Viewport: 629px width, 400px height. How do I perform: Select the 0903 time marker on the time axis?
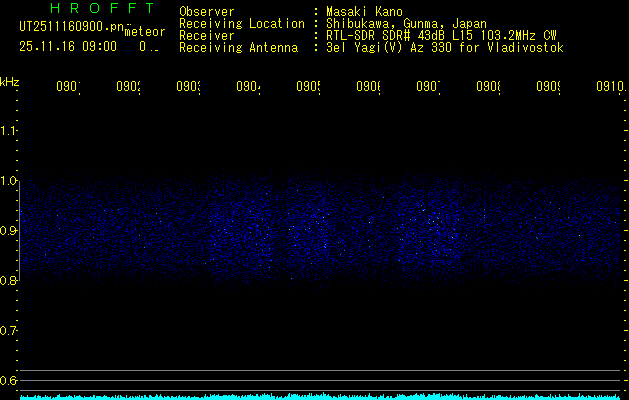click(188, 86)
